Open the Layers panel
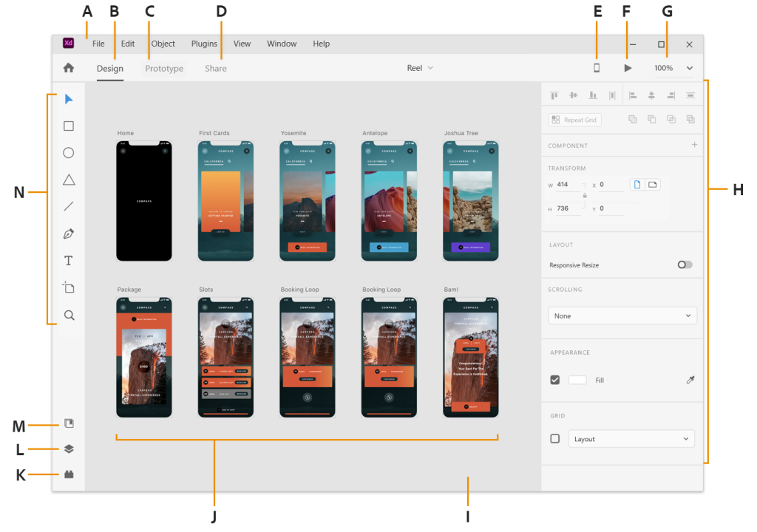 68,449
